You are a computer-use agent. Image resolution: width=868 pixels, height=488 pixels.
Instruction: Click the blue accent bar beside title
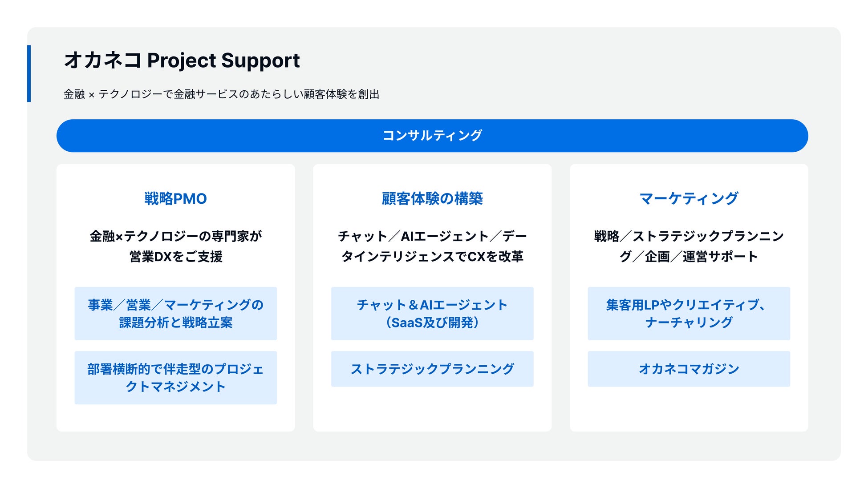tap(29, 73)
